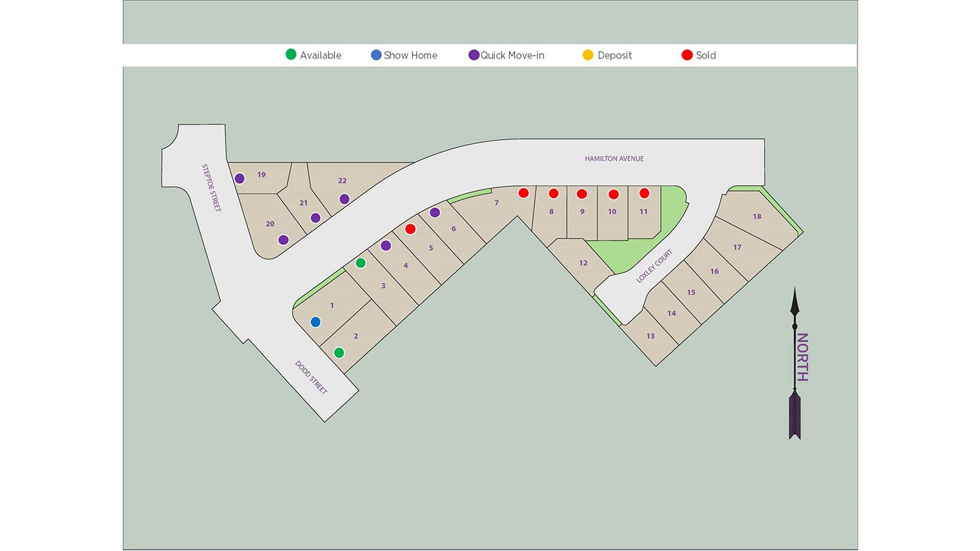Viewport: 980px width, 551px height.
Task: Click the yellow Deposit legend dot
Action: pos(588,55)
